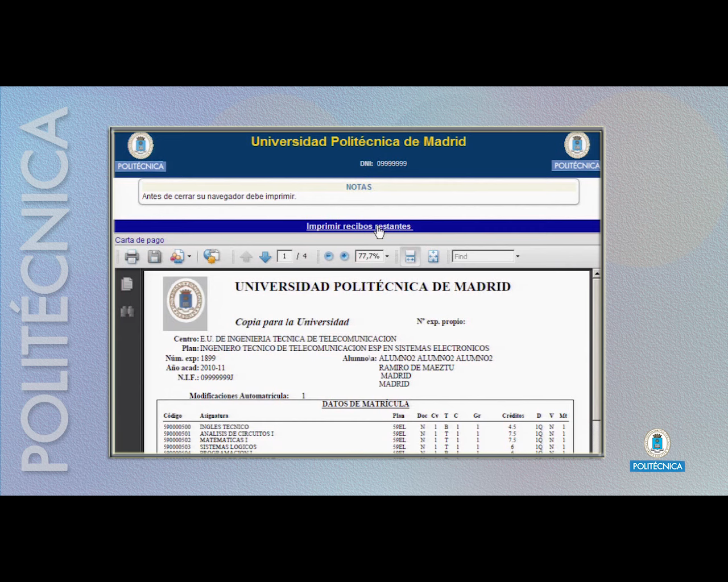Click the left Politécnica logo in the header
This screenshot has width=728, height=582.
click(x=140, y=152)
